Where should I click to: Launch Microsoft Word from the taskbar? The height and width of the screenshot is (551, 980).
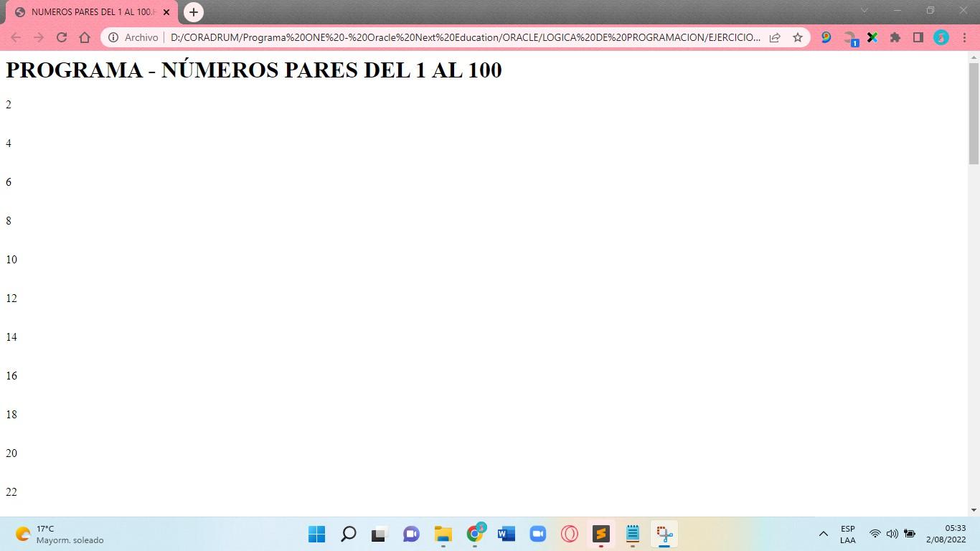coord(506,534)
